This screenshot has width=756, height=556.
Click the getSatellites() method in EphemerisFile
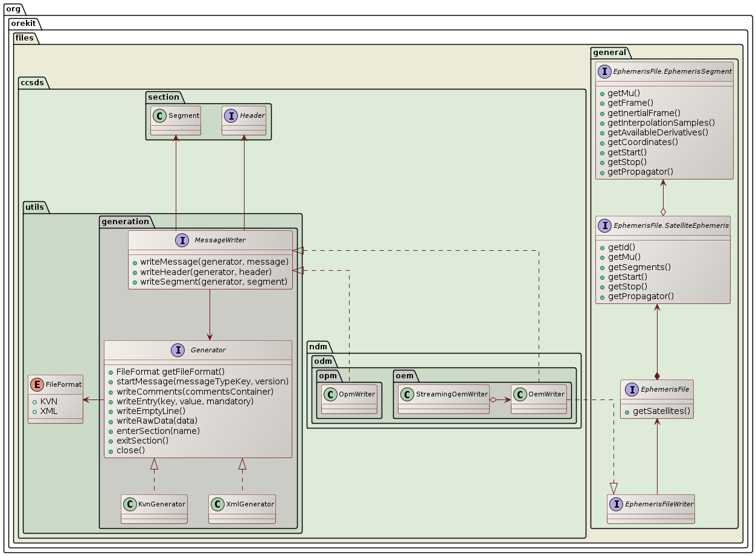click(x=661, y=412)
